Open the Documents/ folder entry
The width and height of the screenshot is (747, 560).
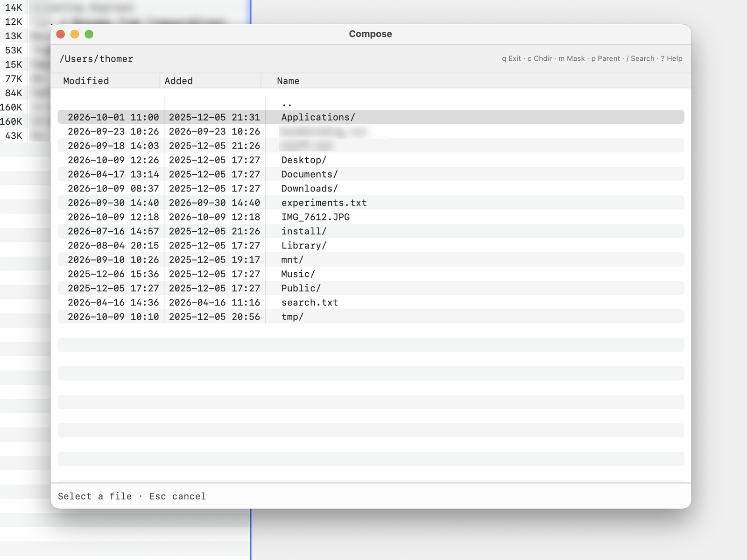[x=371, y=174]
